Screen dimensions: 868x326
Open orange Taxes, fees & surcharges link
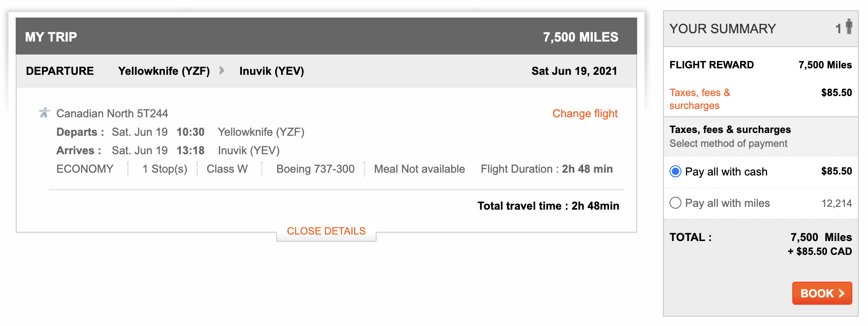tap(699, 99)
